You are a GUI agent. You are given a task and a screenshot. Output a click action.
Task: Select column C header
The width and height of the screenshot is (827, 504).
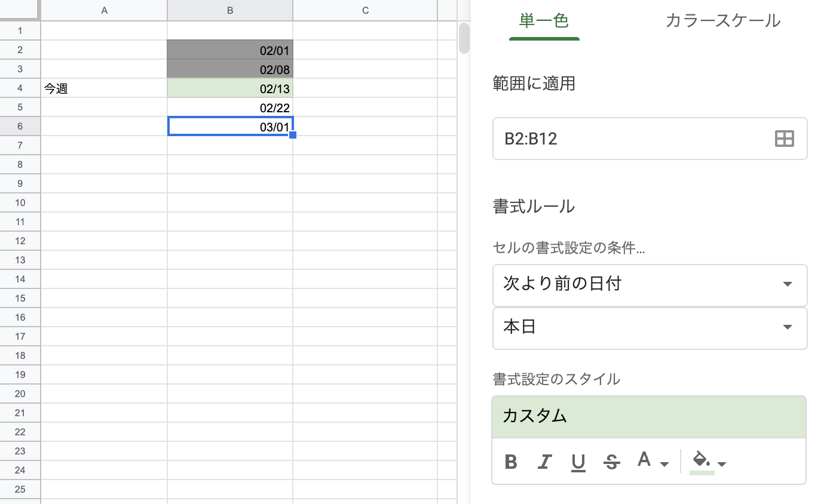(365, 10)
